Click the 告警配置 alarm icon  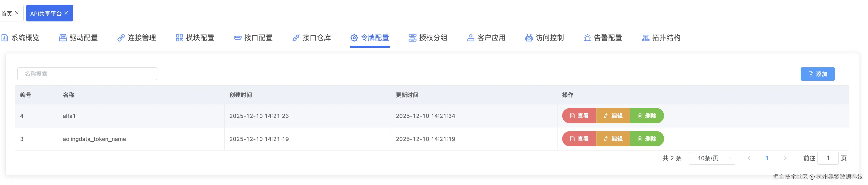[x=587, y=38]
